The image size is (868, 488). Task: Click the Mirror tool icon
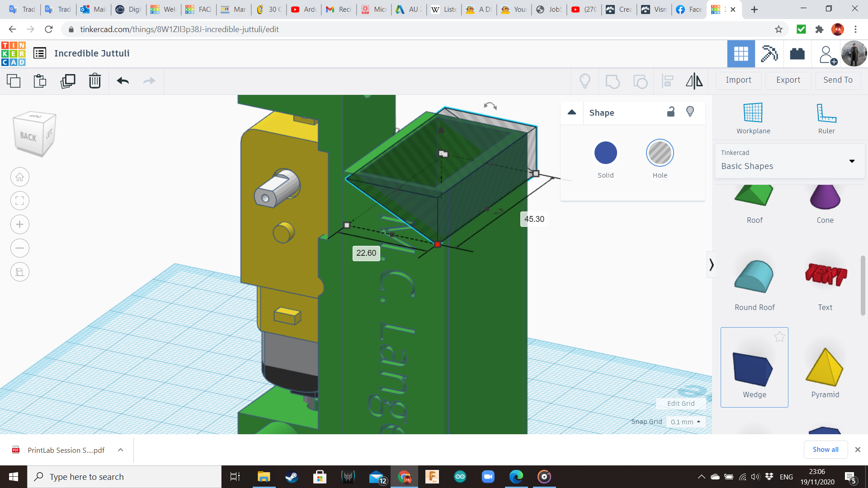pos(694,81)
